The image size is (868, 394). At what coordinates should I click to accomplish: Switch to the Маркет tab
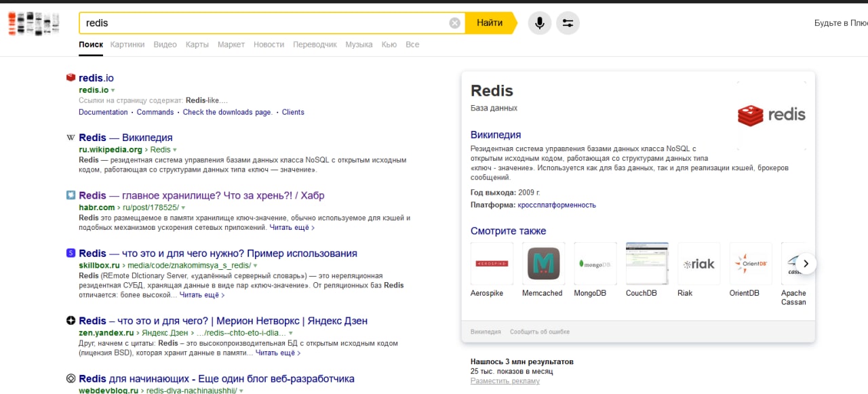coord(231,45)
